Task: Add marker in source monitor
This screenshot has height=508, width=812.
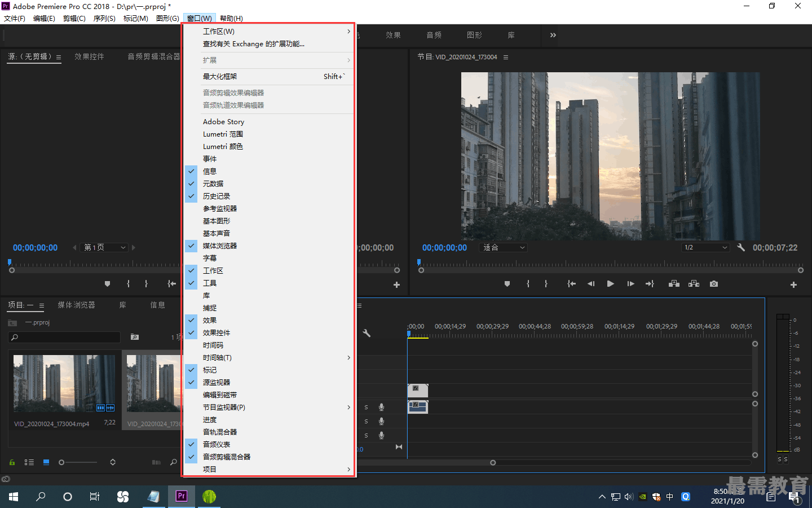Action: [107, 284]
